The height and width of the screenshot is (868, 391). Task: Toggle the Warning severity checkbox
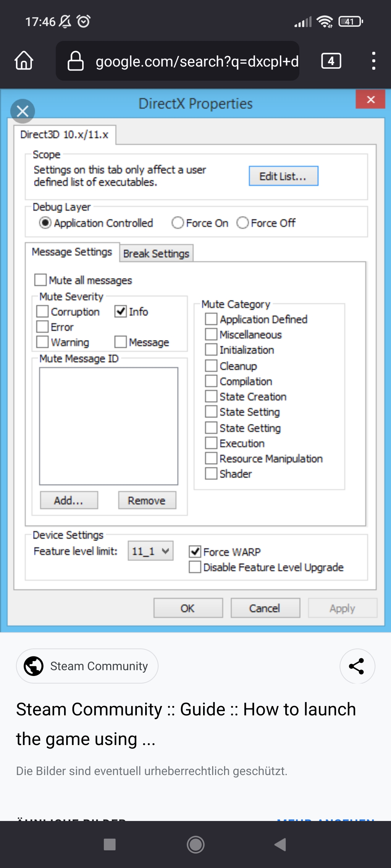coord(42,342)
